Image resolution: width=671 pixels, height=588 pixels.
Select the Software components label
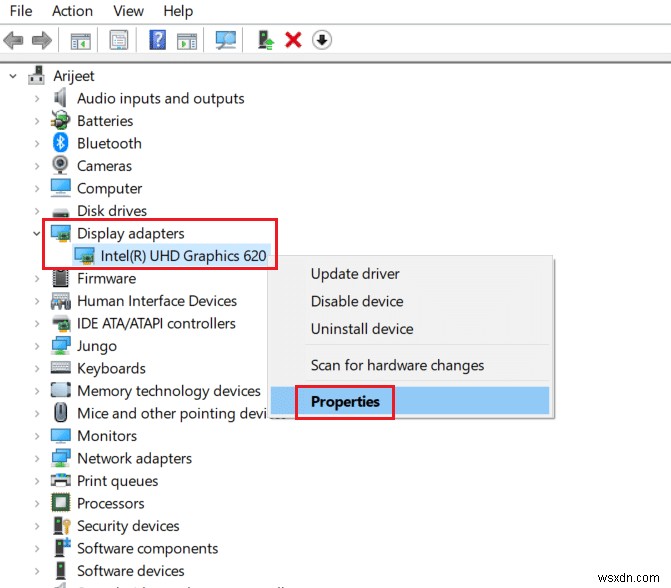[x=147, y=548]
